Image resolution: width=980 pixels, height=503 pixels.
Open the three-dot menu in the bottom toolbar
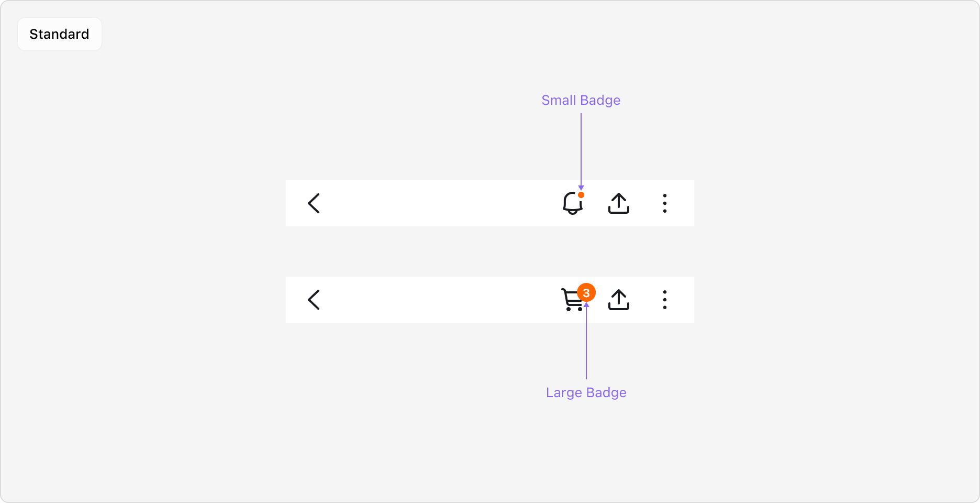664,300
